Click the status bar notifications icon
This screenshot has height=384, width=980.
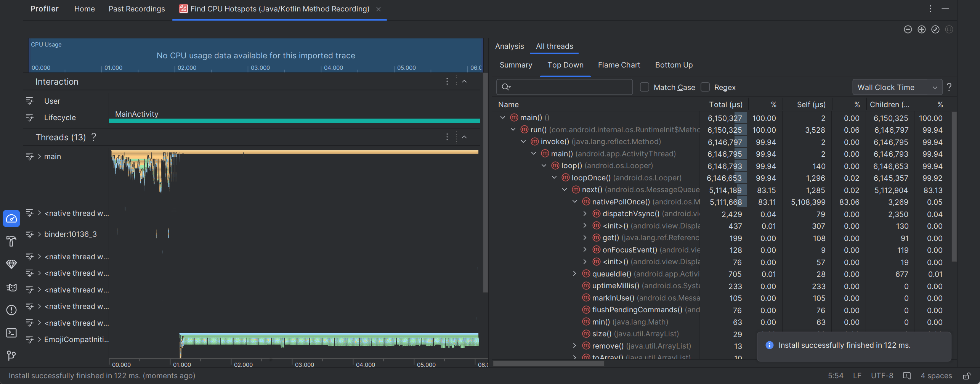(x=907, y=376)
